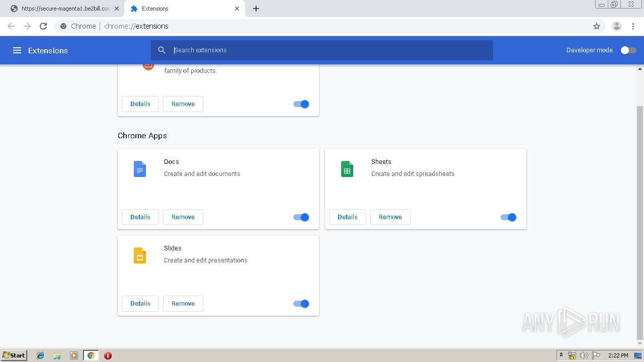Toggle Developer mode switch

click(x=628, y=50)
